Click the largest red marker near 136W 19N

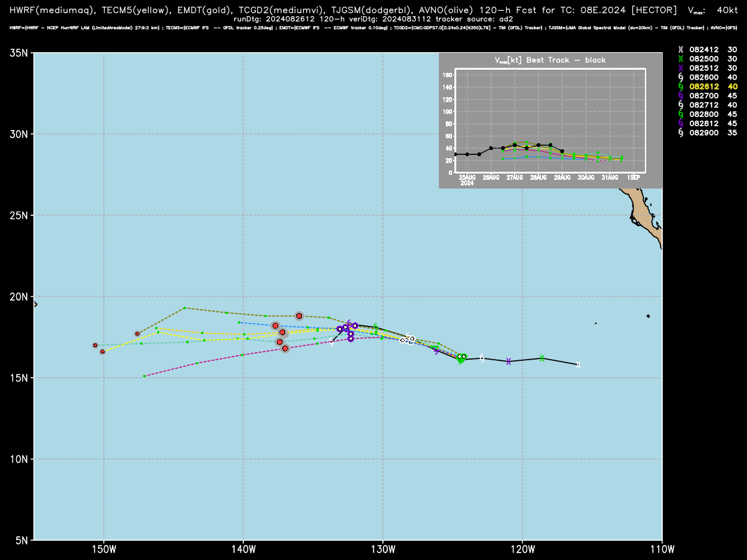(x=299, y=316)
